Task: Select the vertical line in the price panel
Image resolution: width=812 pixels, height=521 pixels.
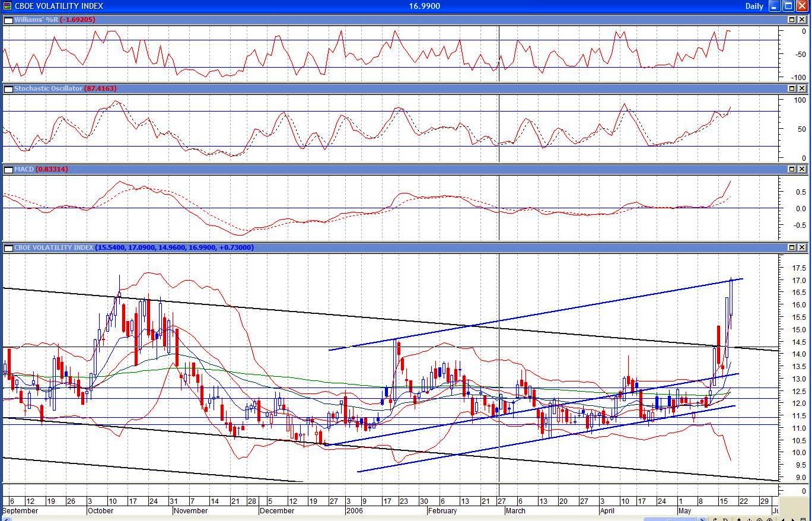Action: pos(499,368)
